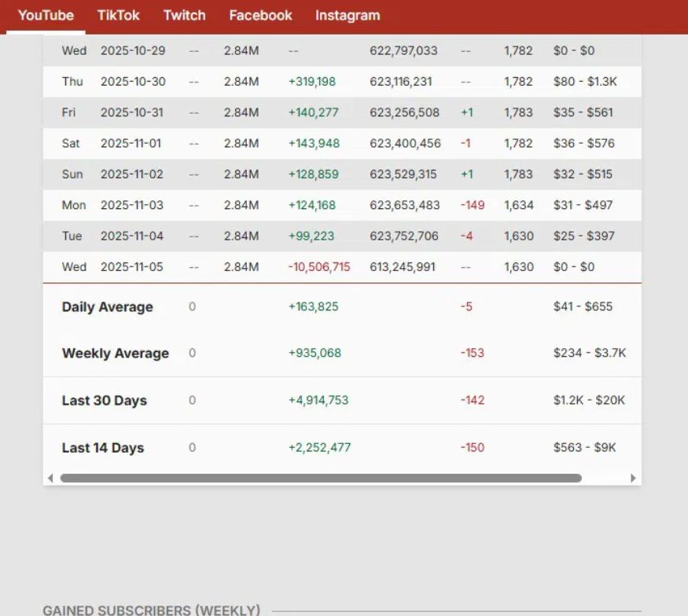688x616 pixels.
Task: Click the +128,859 views gain value
Action: coord(313,174)
